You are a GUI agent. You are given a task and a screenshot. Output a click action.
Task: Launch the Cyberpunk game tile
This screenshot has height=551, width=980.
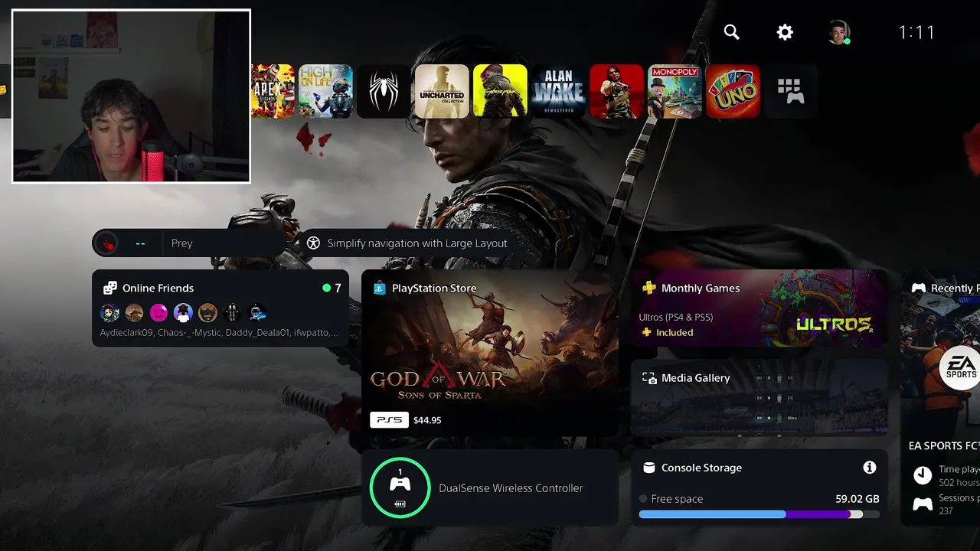(x=500, y=91)
